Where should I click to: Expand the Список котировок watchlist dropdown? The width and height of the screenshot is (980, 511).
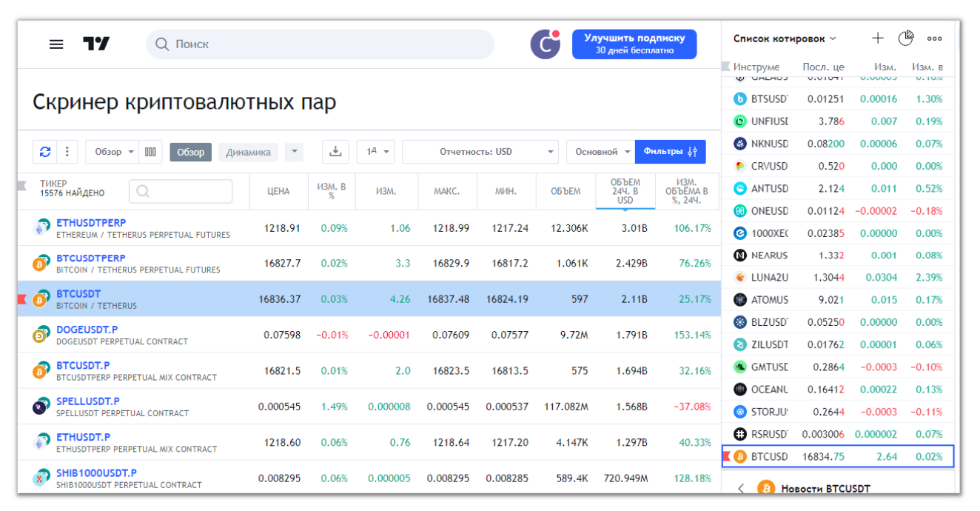(785, 39)
